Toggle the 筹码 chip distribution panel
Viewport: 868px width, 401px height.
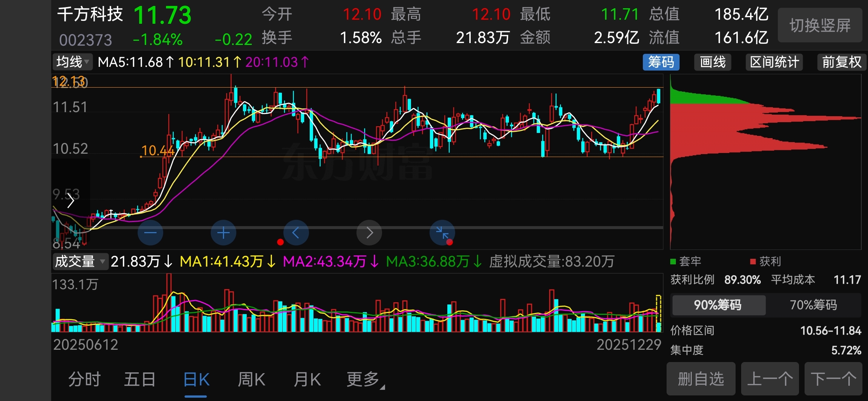coord(661,62)
